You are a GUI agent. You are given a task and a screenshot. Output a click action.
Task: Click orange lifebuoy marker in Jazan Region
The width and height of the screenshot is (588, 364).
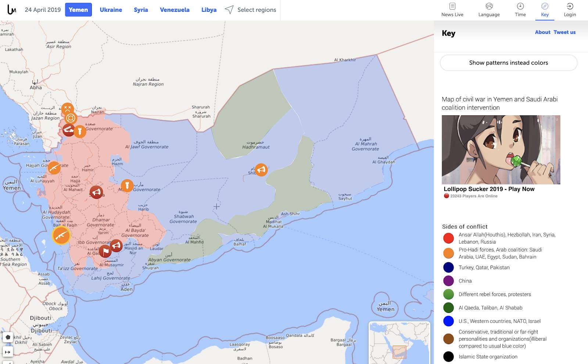click(x=71, y=118)
